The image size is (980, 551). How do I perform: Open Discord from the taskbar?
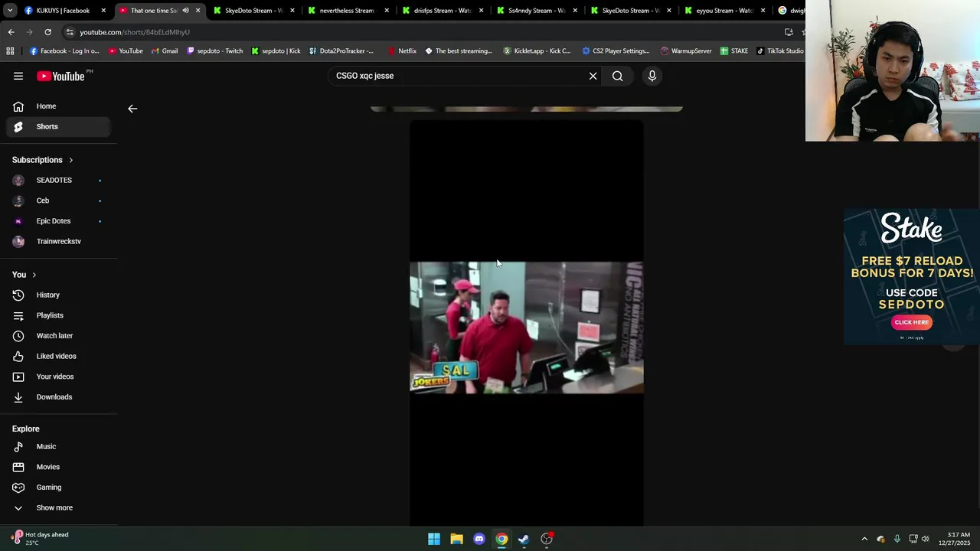(x=479, y=539)
